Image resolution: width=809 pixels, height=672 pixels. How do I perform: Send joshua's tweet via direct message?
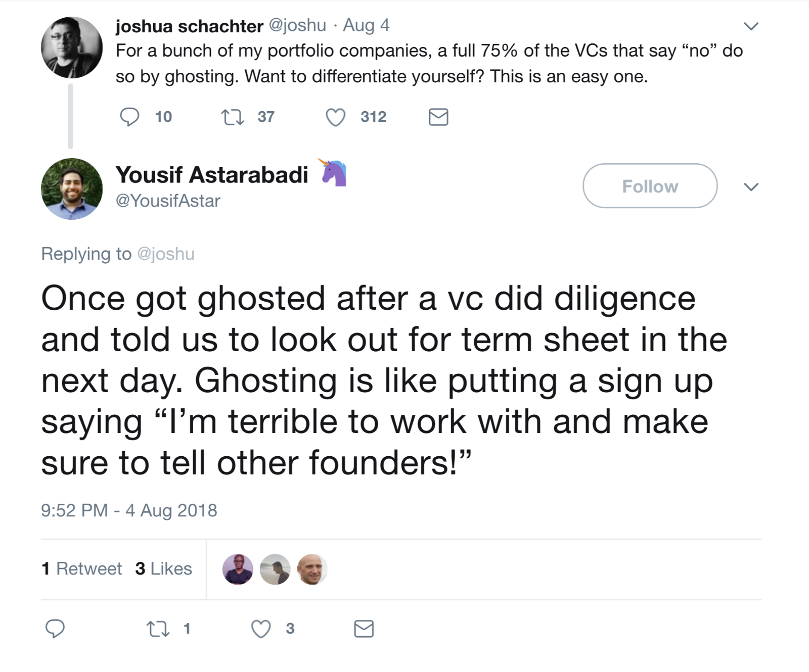438,117
